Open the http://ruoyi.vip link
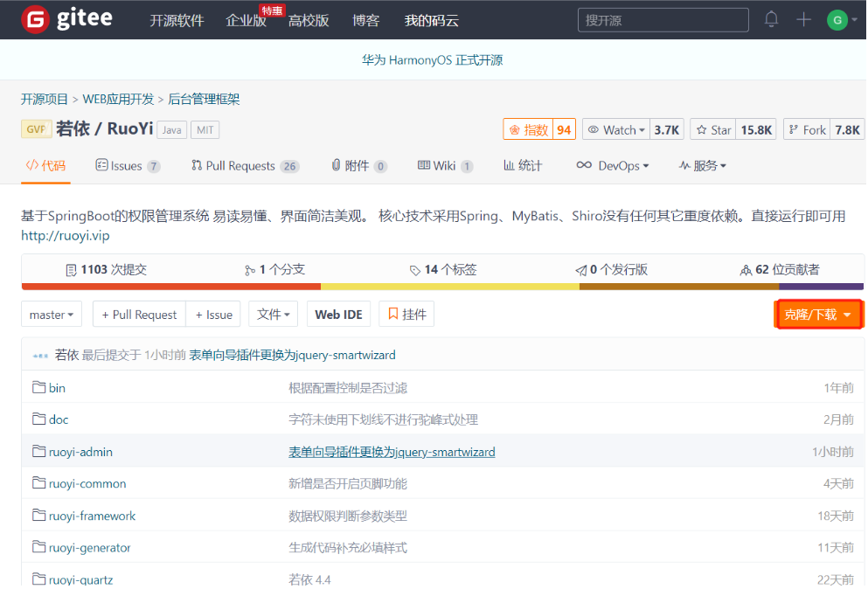 pyautogui.click(x=66, y=236)
